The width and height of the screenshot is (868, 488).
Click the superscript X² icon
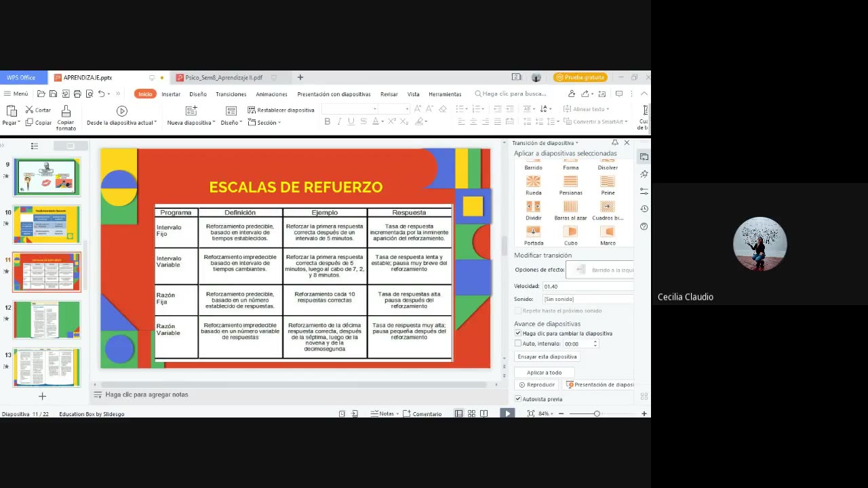[x=393, y=122]
